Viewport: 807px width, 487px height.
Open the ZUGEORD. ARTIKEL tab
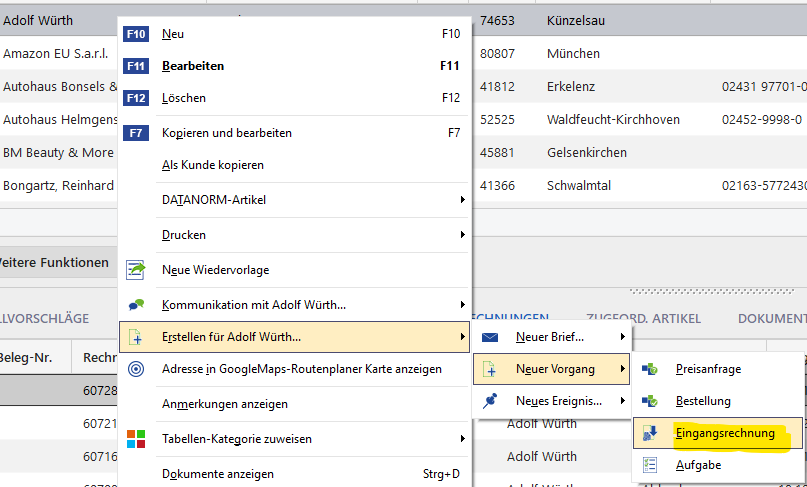(643, 319)
